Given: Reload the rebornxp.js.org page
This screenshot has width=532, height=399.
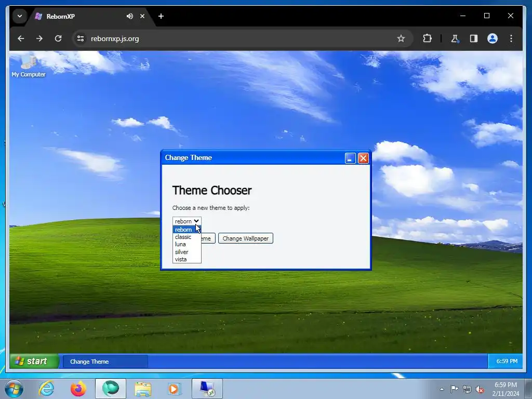Looking at the screenshot, I should coord(58,38).
